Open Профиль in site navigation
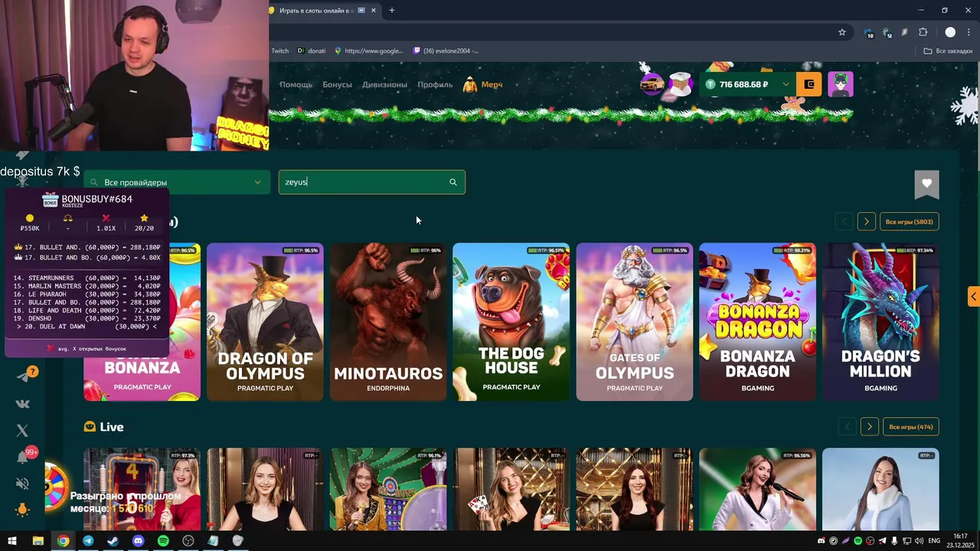This screenshot has height=551, width=980. pos(435,84)
